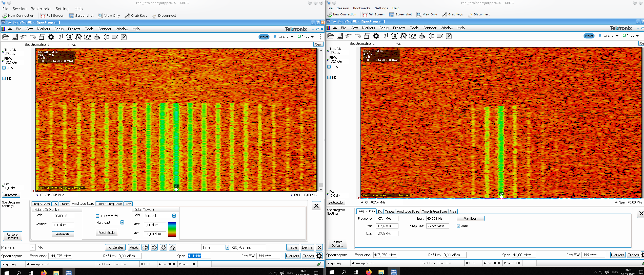Click Analysis time waveform icon in left toolbar
The width and height of the screenshot is (644, 275).
point(78,37)
